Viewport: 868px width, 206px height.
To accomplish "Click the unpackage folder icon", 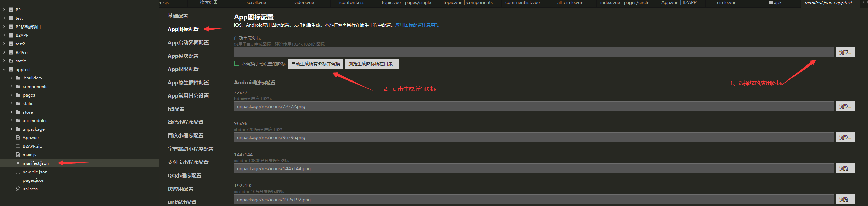I will [x=18, y=129].
